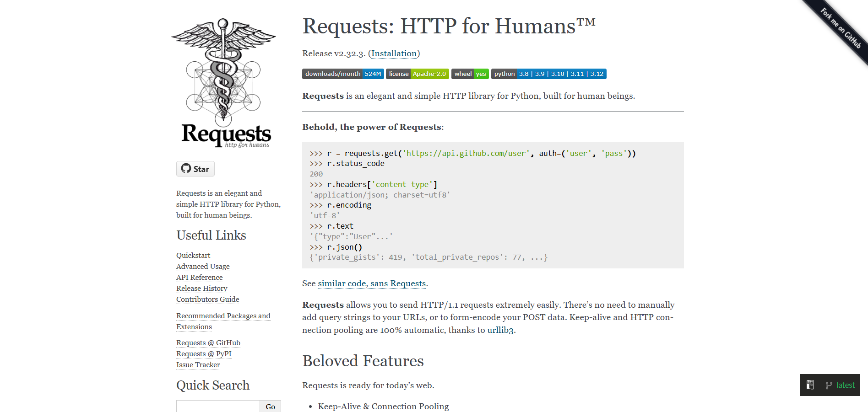Click the wheel yes badge
This screenshot has height=412, width=868.
coord(470,74)
